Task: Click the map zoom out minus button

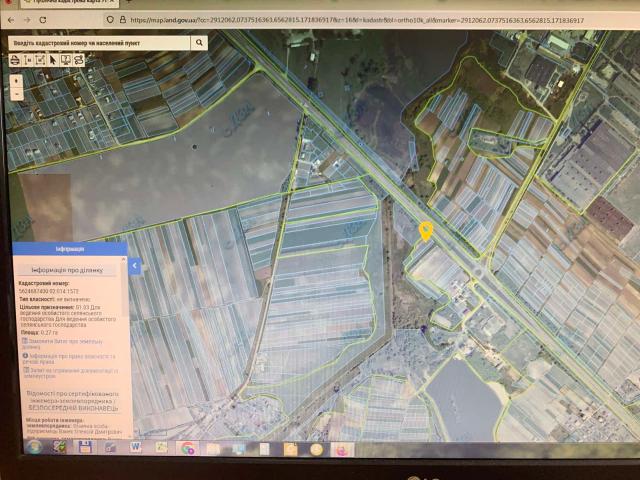Action: (x=17, y=93)
